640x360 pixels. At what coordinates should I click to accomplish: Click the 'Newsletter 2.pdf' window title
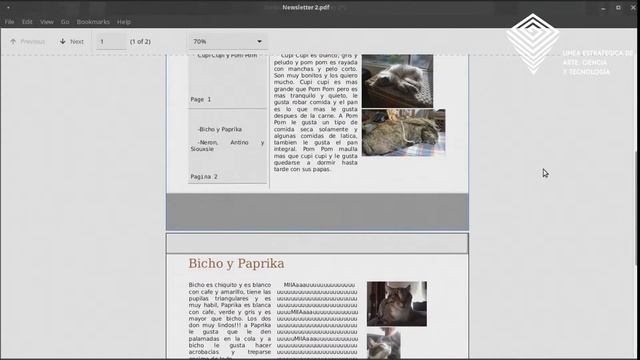306,7
